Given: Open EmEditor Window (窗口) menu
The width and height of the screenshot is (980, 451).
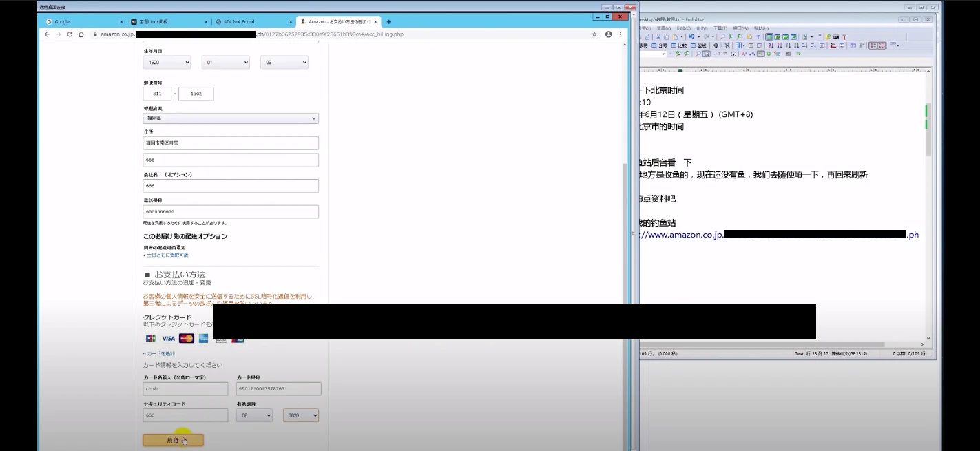Looking at the screenshot, I should click(x=740, y=28).
